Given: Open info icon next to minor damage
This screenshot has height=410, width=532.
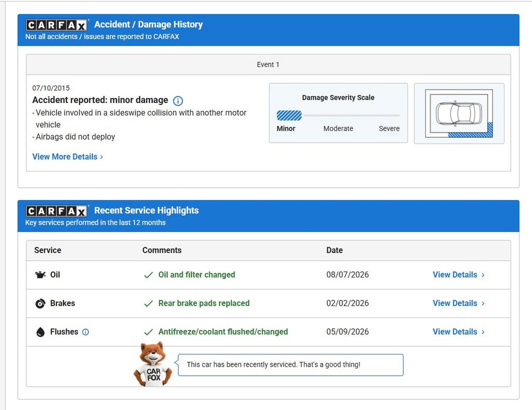Looking at the screenshot, I should pos(178,101).
